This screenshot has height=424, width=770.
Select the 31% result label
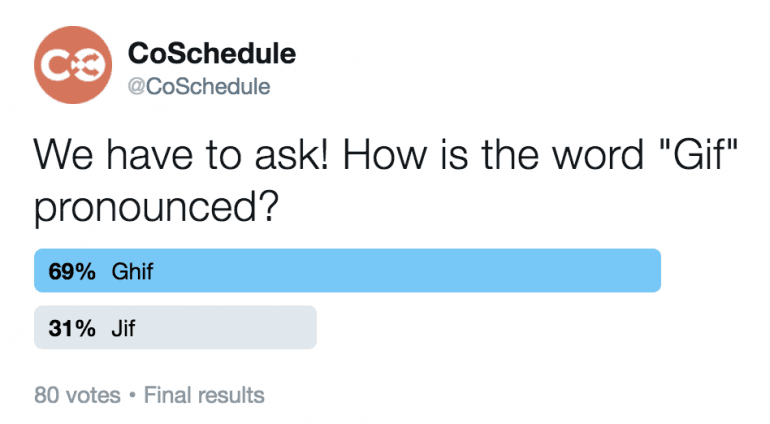72,328
